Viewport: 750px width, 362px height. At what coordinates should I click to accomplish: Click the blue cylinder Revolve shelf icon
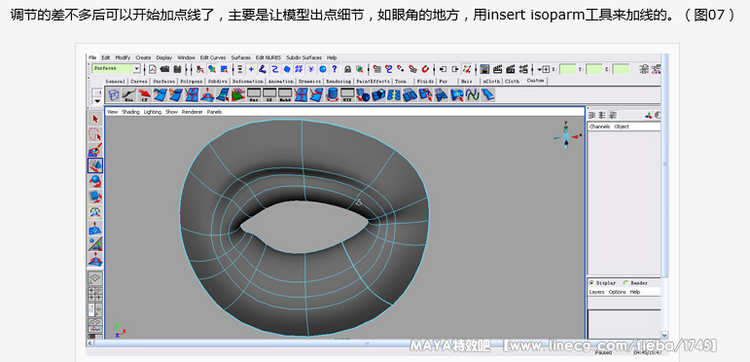coord(331,95)
